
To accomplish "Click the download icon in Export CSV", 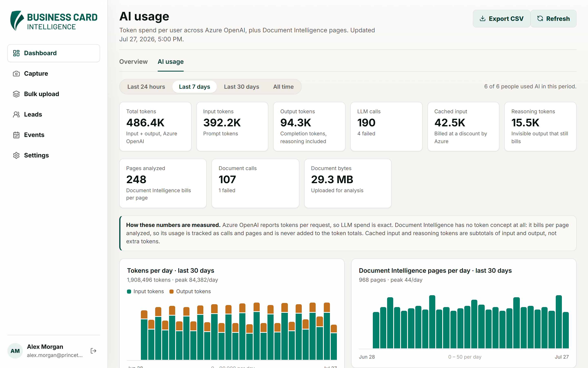I will pyautogui.click(x=483, y=18).
